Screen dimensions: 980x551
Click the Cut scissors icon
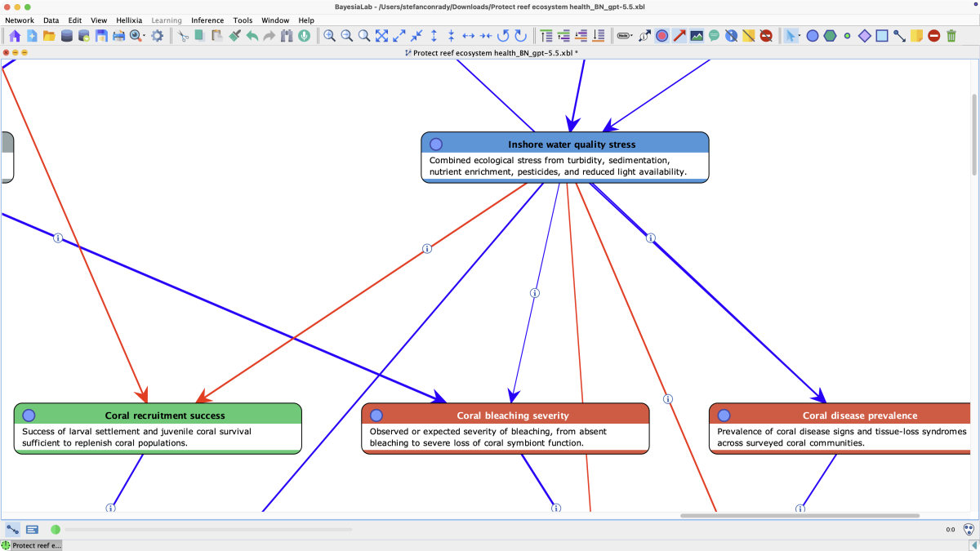coord(183,36)
